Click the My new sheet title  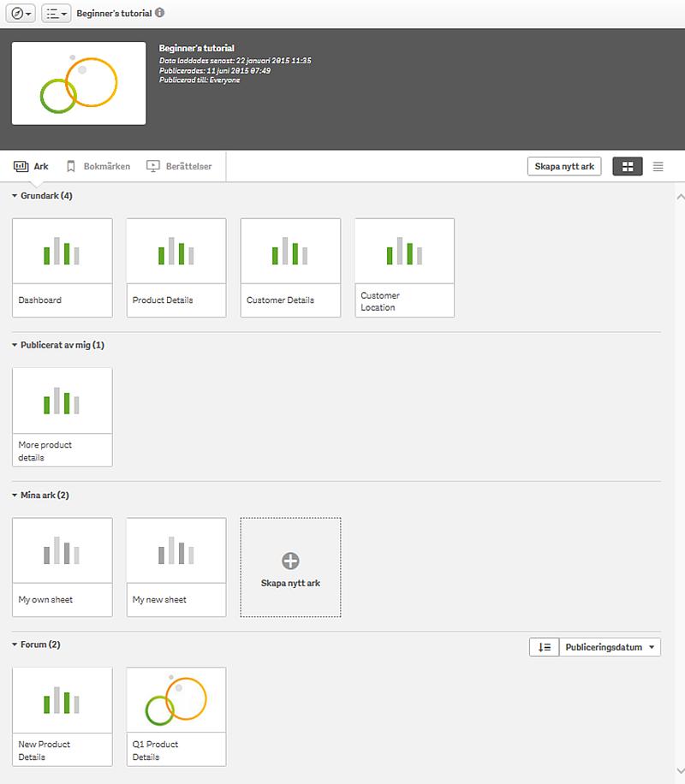(159, 599)
